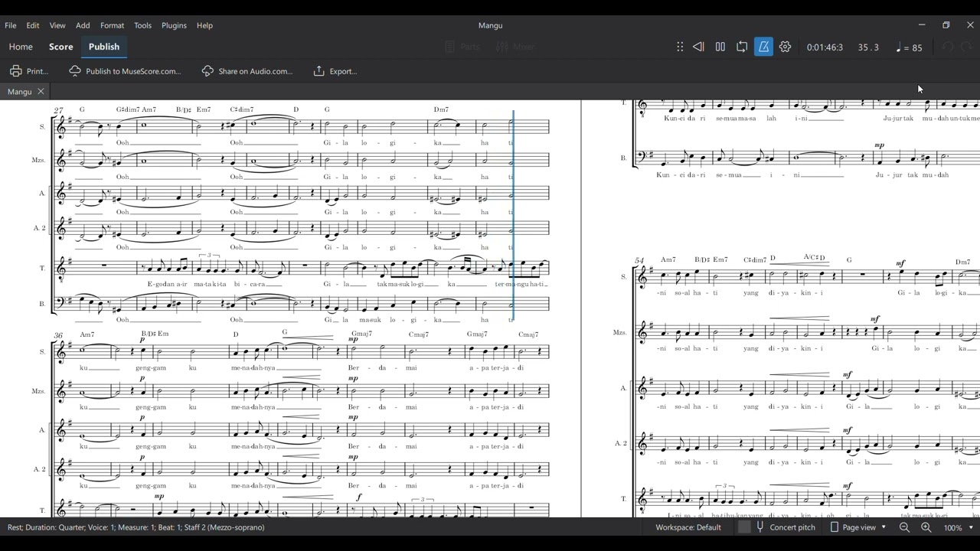
Task: Click the blue playback cursor line
Action: pos(513,214)
